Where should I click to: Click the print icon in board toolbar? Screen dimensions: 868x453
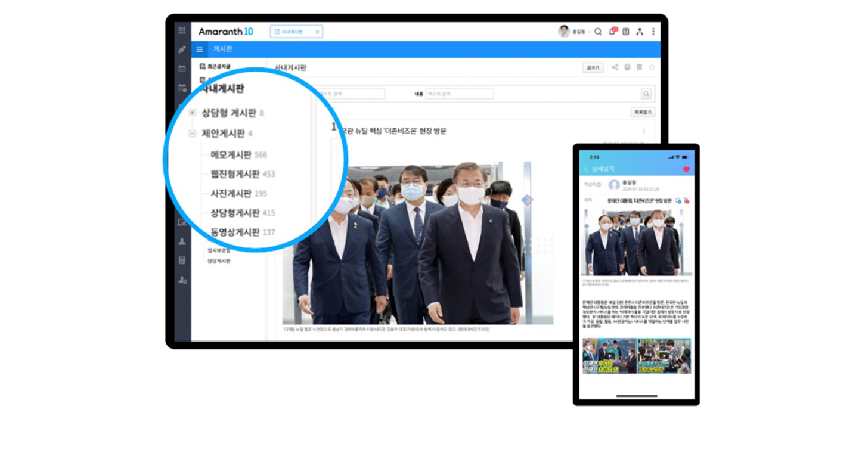[x=627, y=67]
